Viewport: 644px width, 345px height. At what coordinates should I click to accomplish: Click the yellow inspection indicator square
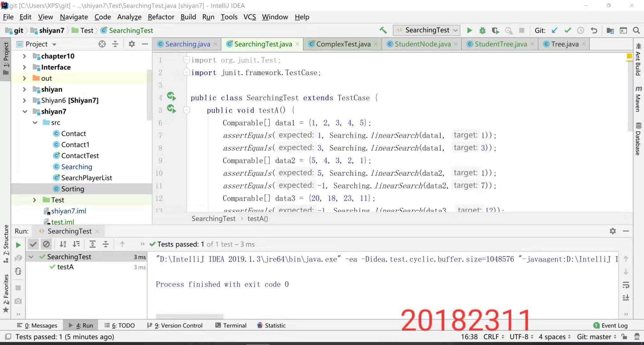coord(629,57)
